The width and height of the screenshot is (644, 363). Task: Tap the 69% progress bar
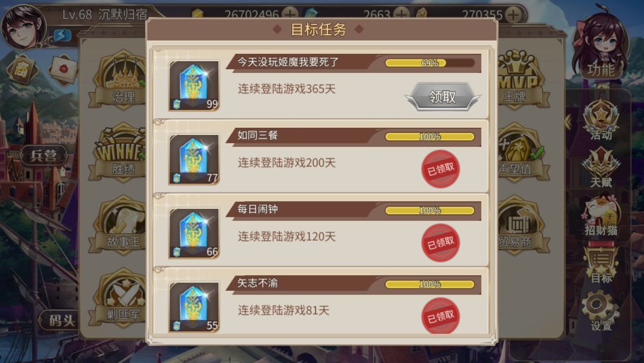429,63
